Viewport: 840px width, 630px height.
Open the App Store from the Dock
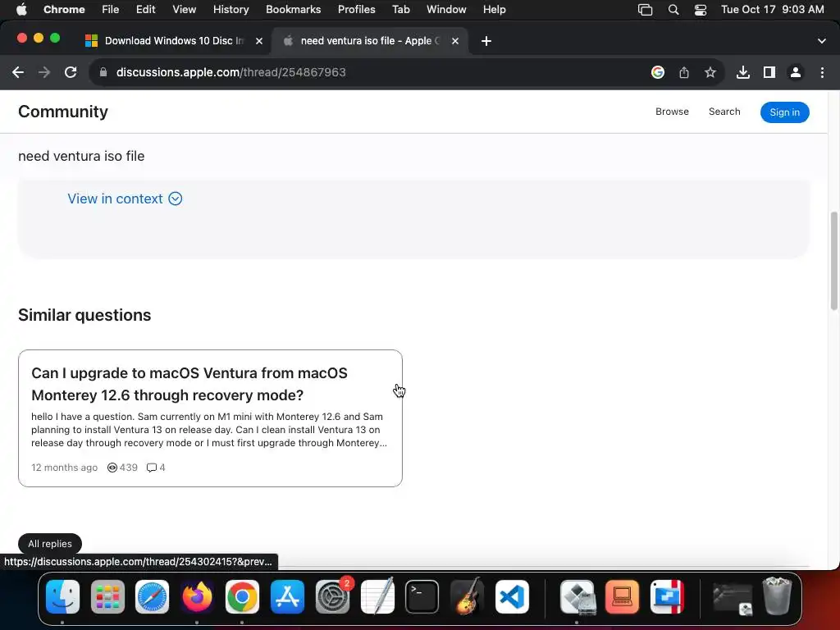(287, 596)
